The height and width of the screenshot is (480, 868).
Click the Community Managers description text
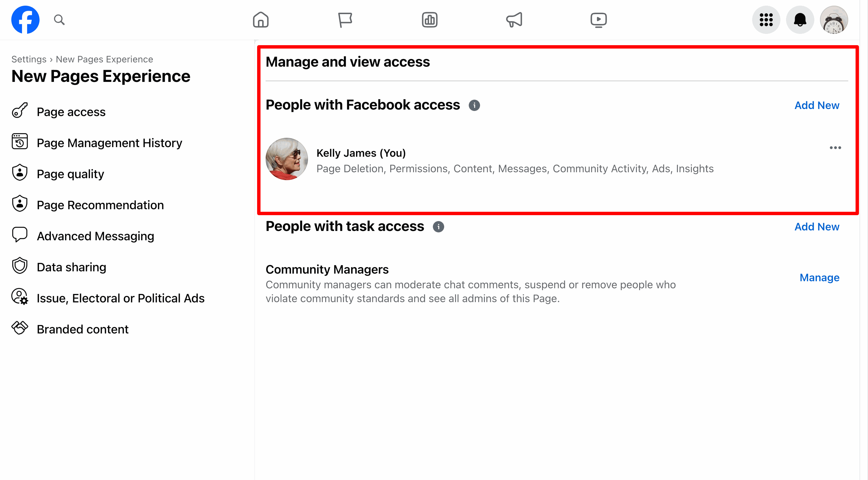[470, 291]
